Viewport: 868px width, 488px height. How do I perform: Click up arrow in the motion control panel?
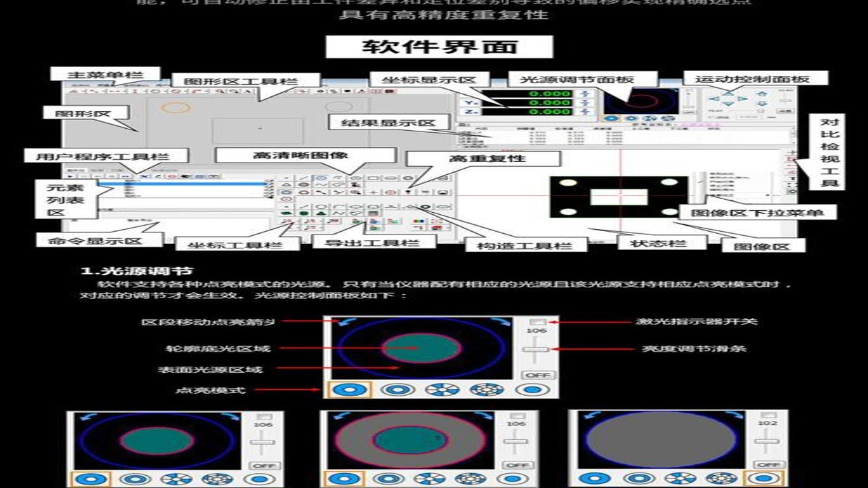click(727, 92)
